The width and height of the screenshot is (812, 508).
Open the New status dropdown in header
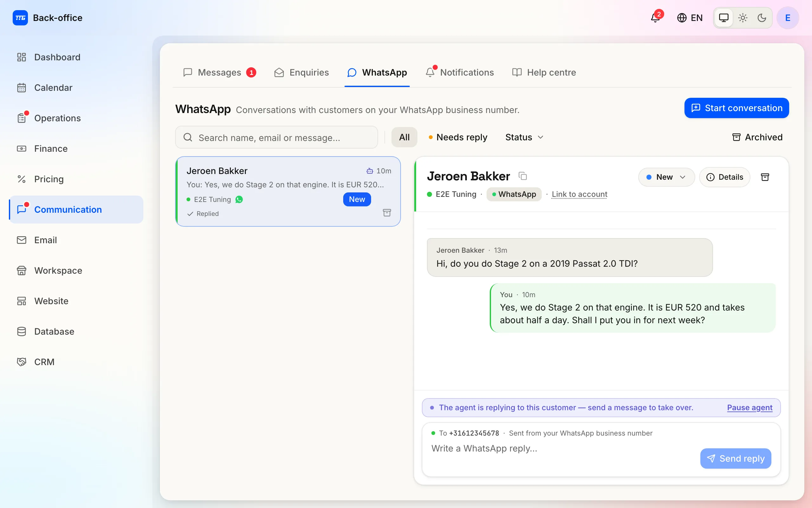[666, 177]
